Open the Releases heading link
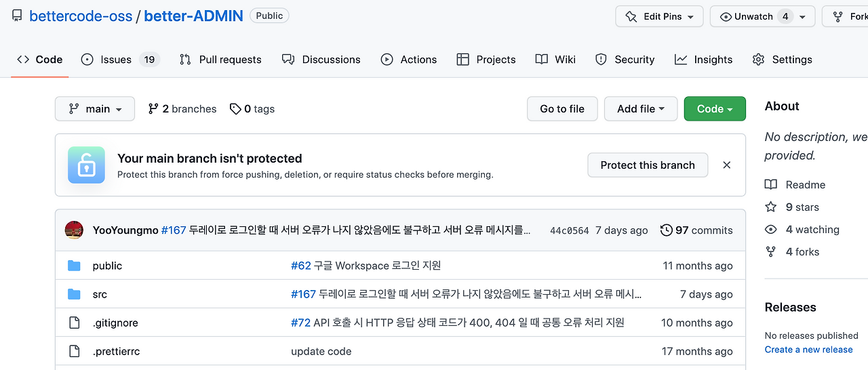The height and width of the screenshot is (370, 868). (x=791, y=307)
